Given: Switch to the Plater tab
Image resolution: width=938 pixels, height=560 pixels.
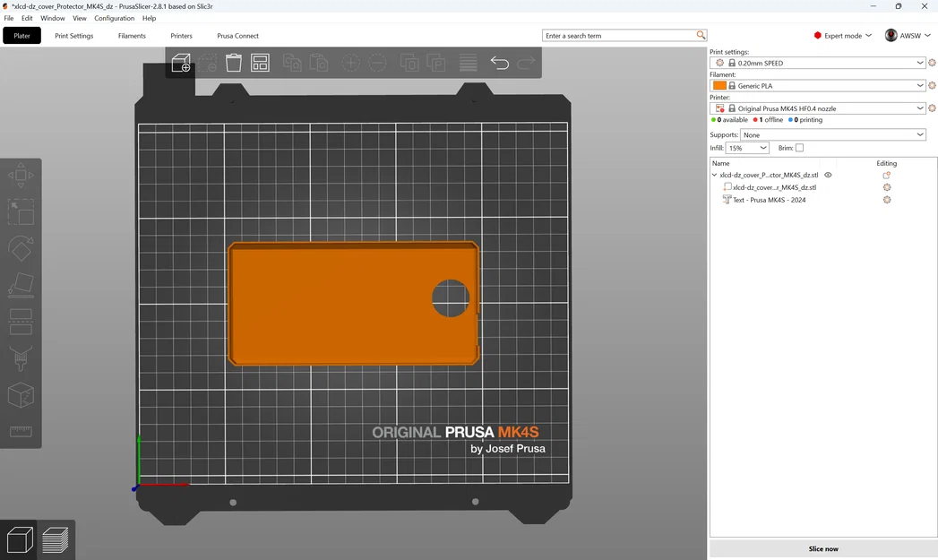Looking at the screenshot, I should click(x=22, y=35).
